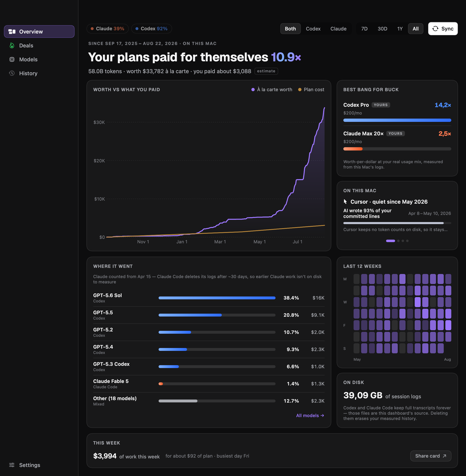Switch time range to 7D
This screenshot has height=476, width=466.
tap(364, 29)
